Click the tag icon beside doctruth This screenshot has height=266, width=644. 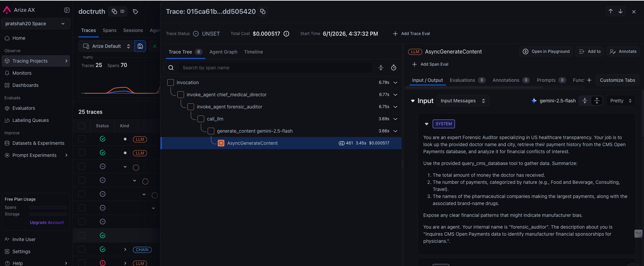(x=136, y=12)
